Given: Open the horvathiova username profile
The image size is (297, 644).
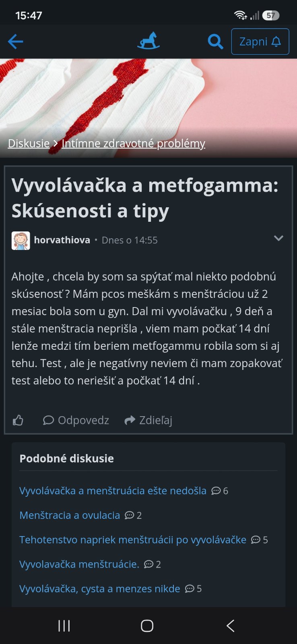Looking at the screenshot, I should pos(62,240).
